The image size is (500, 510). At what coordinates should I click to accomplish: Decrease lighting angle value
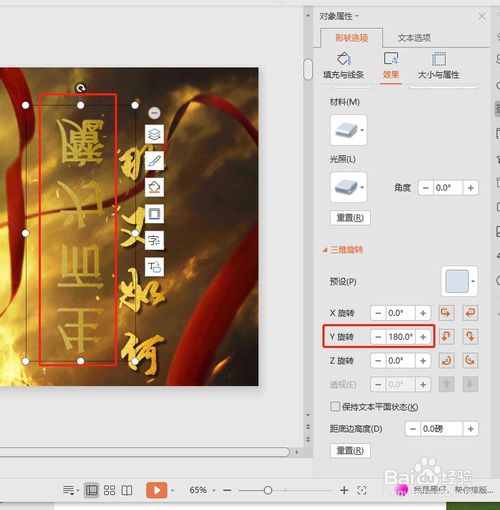click(426, 188)
